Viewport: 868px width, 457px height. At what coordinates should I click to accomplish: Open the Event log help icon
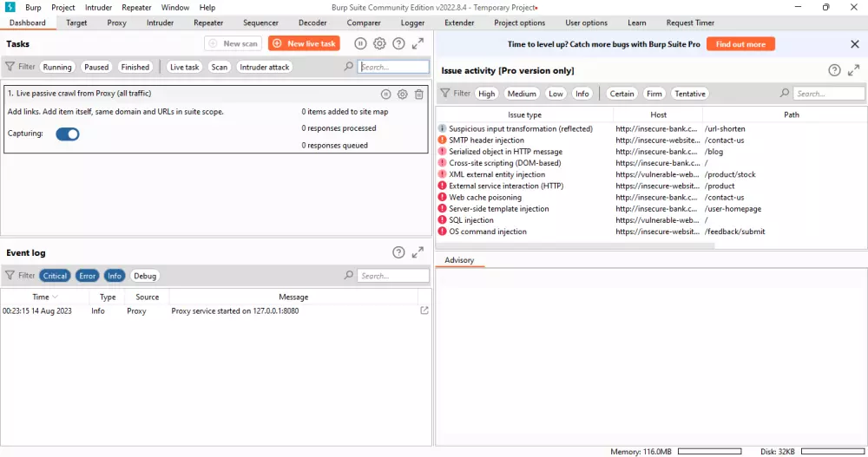point(398,252)
